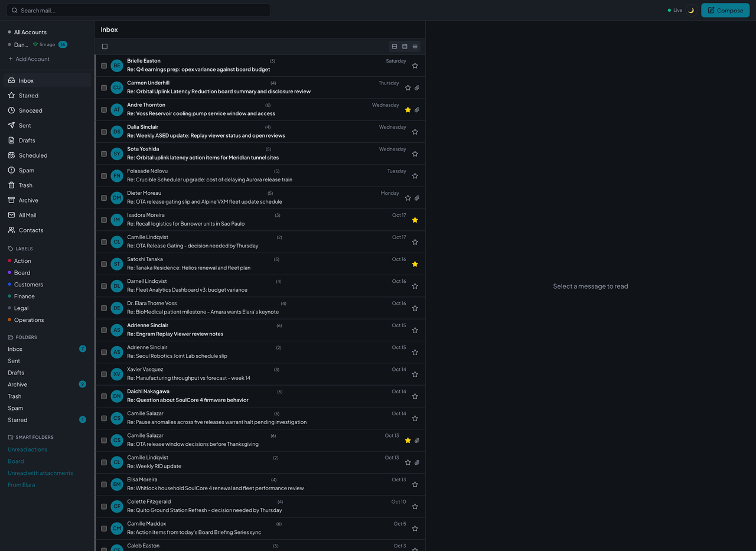
Task: Filter by the green Finance label
Action: [x=24, y=296]
